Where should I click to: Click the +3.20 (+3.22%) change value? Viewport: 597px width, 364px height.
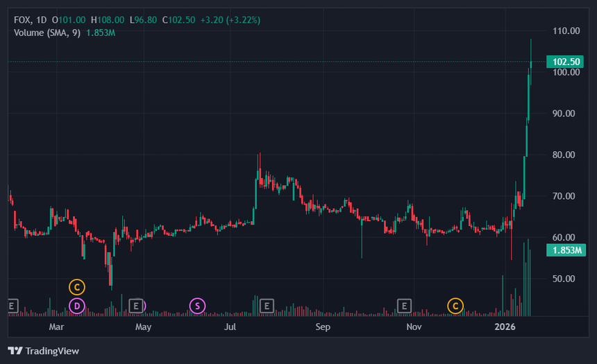[230, 20]
